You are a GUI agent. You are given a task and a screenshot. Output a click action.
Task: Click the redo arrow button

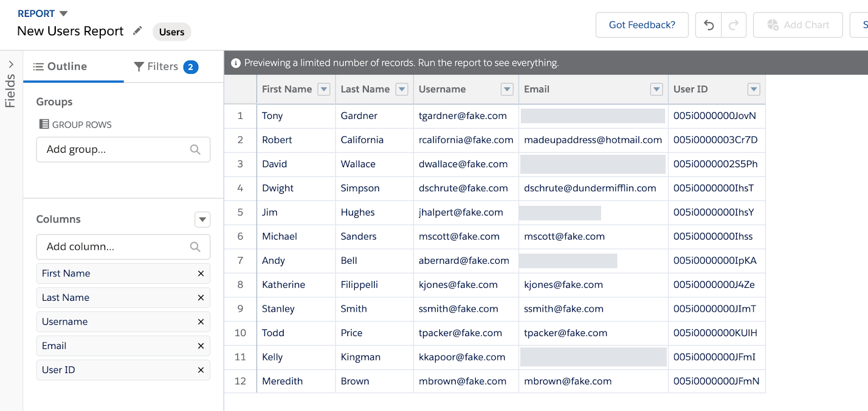[733, 25]
